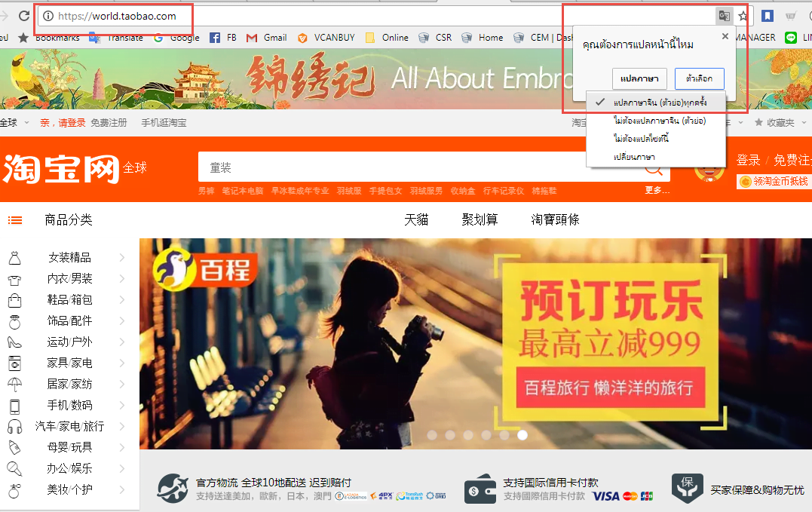Open the Home bookmark

[482, 38]
